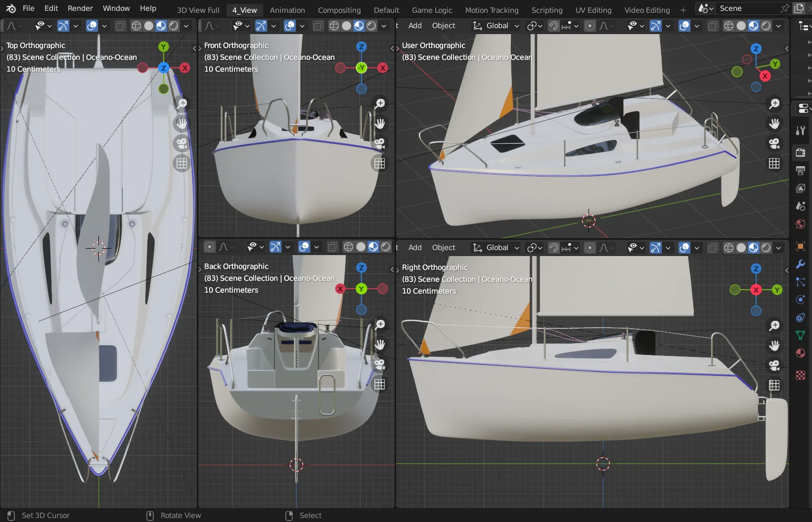Viewport: 812px width, 522px height.
Task: Enable Material Preview shading in Top view header
Action: point(160,25)
